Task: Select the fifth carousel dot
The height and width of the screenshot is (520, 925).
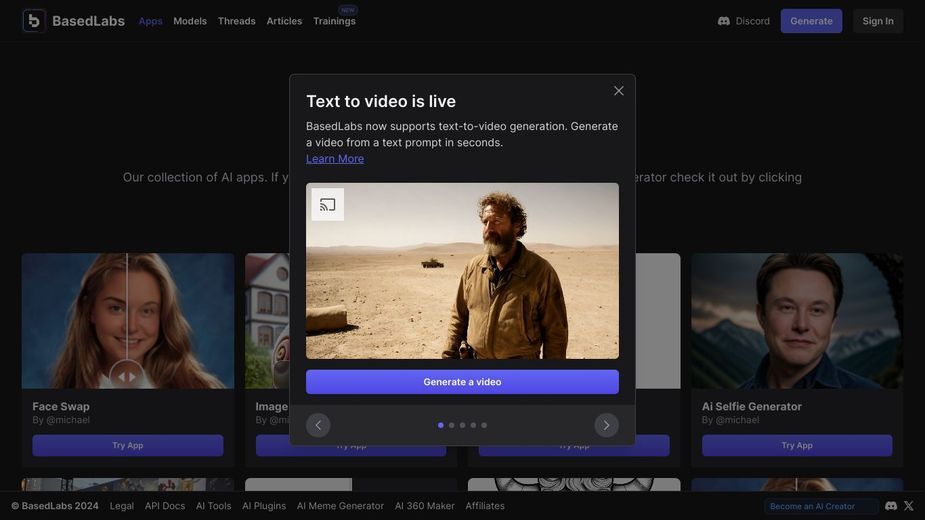Action: (x=484, y=425)
